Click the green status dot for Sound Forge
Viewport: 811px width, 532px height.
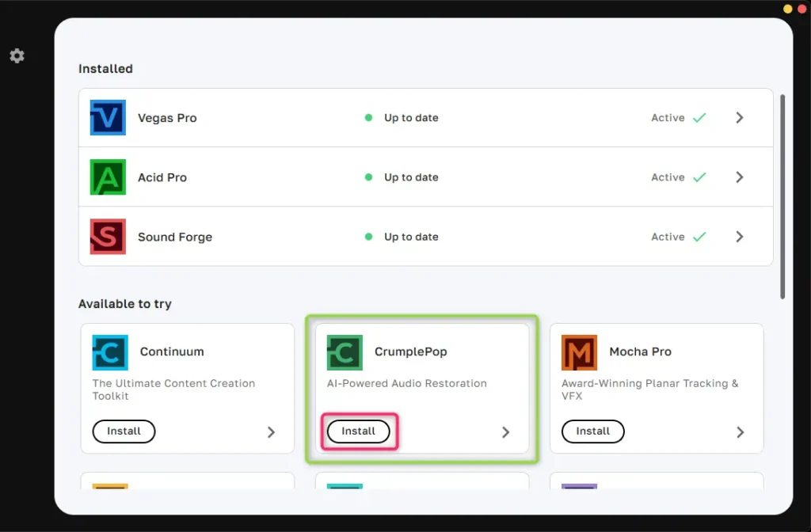pos(368,236)
